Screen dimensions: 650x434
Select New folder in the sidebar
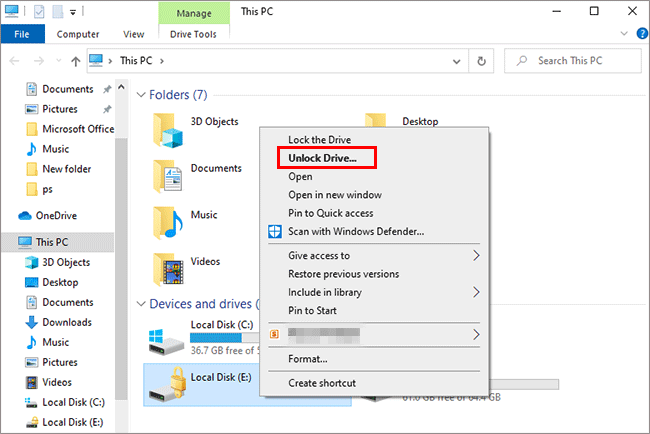click(58, 169)
